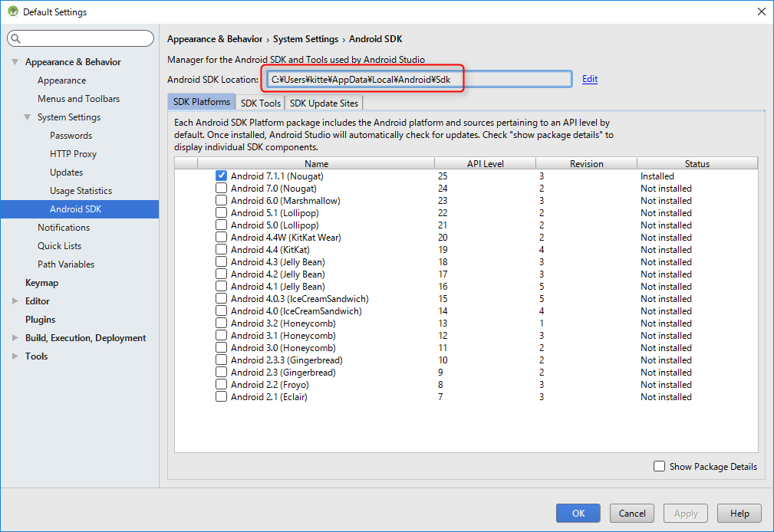Check Android 2.2 (Froyo) checkbox

221,385
